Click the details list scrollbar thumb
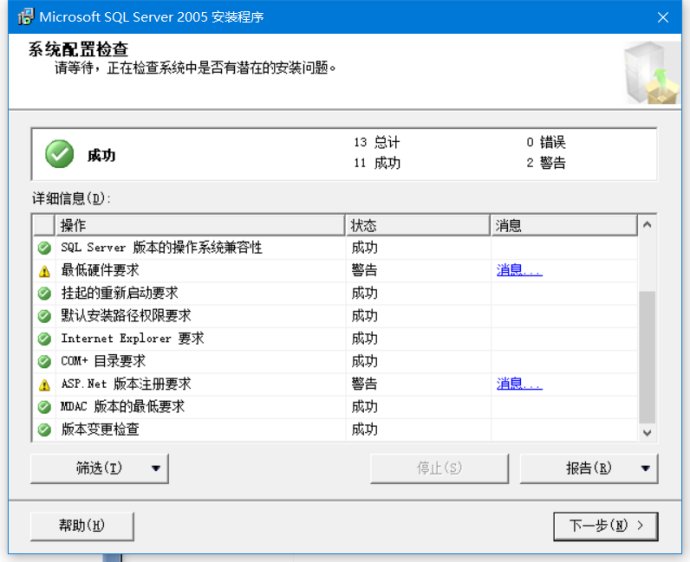This screenshot has height=562, width=690. point(647,357)
